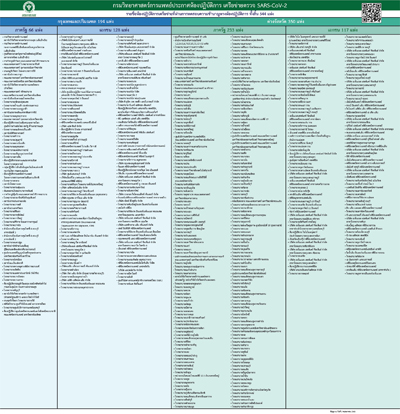Click the title containing SARS-CoV-2
This screenshot has width=400, height=414.
coord(200,5)
